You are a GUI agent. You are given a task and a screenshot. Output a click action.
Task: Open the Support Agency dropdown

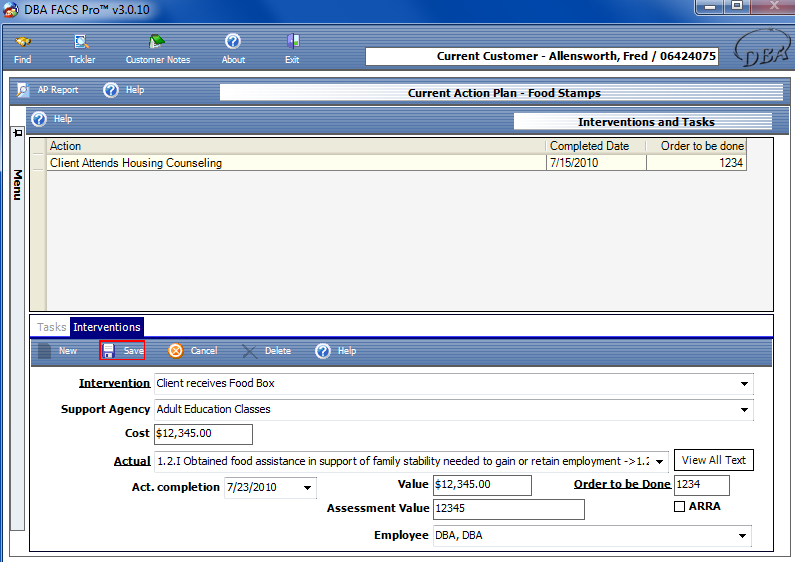(x=744, y=409)
